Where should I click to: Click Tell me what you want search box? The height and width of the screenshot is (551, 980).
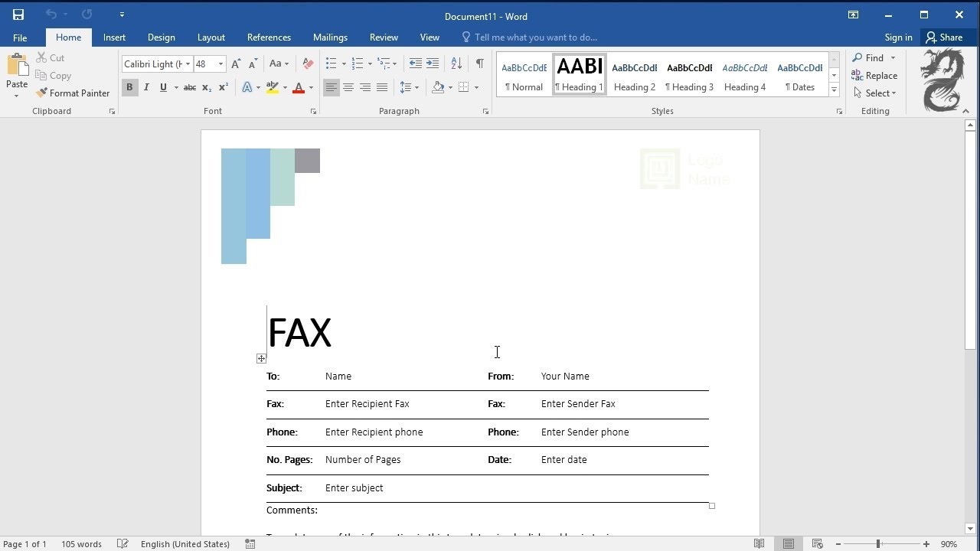535,37
